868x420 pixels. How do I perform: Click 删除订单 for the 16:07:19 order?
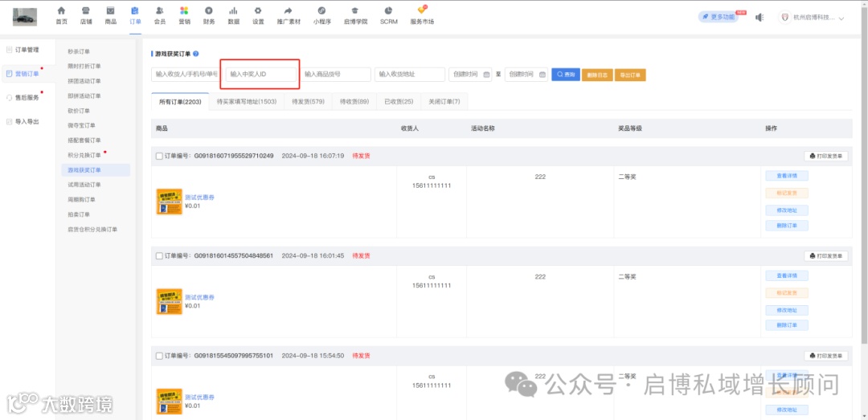(x=787, y=226)
